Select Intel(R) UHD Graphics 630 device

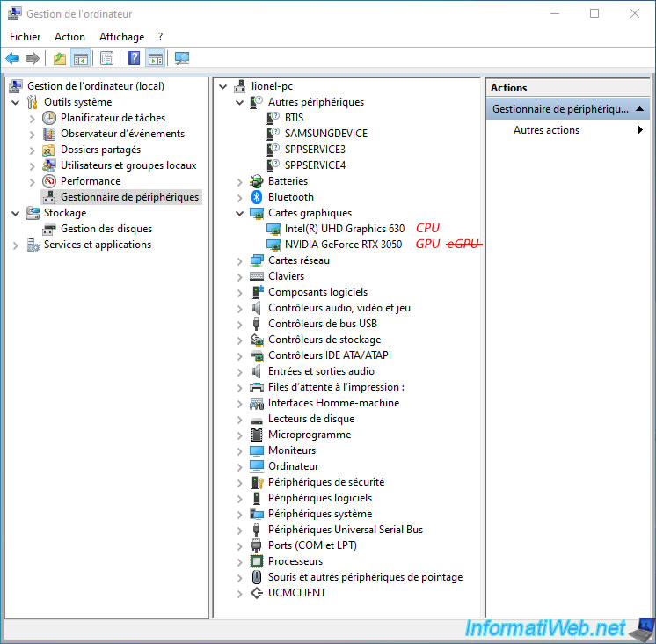click(x=345, y=229)
